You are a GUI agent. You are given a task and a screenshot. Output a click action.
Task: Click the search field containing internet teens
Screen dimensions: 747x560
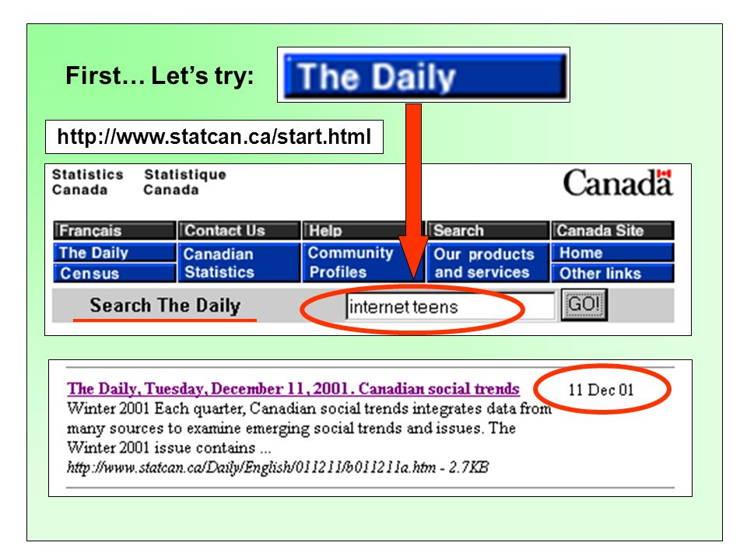(451, 306)
